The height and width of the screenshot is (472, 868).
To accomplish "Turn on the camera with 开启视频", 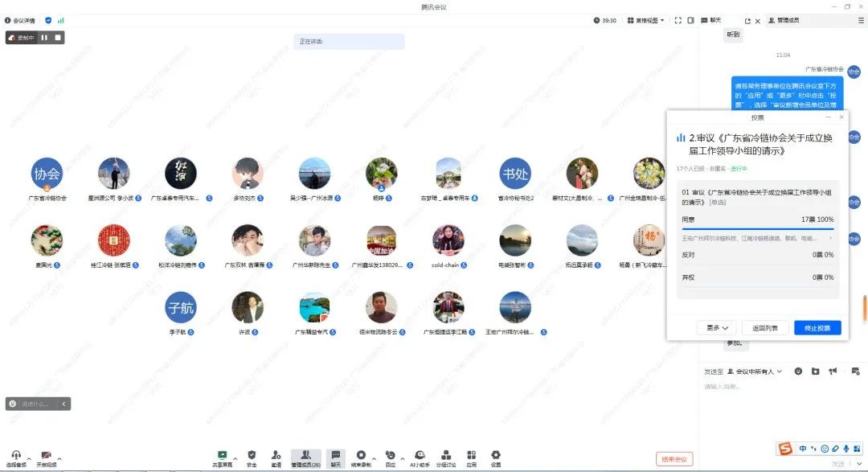I will 47,458.
